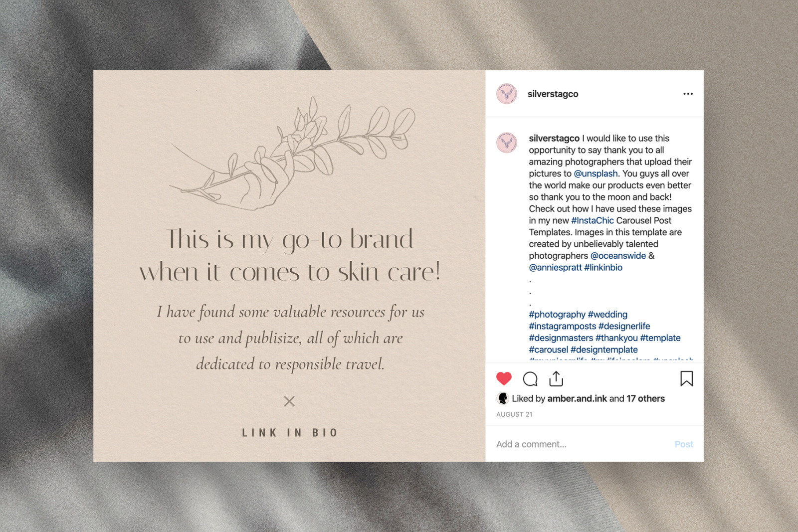Click the small liker avatar icon
The image size is (798, 532).
[x=503, y=398]
